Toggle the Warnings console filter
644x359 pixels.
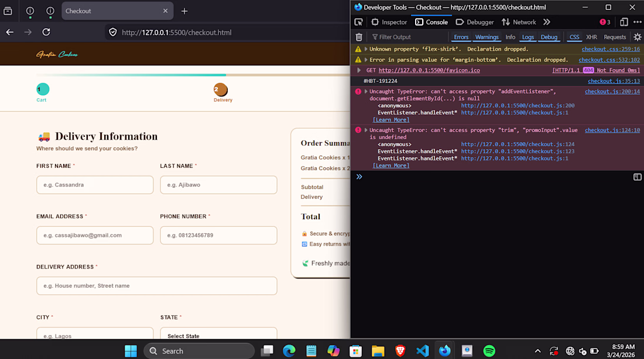click(487, 37)
